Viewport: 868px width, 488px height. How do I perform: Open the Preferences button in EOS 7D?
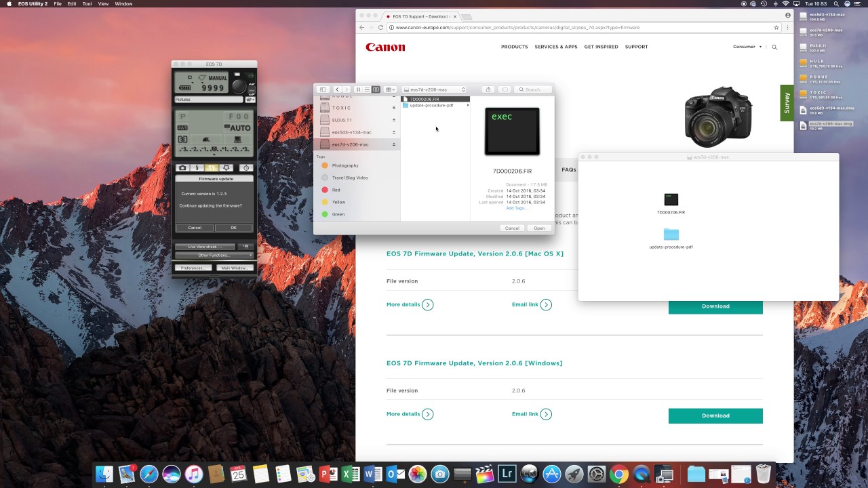point(193,268)
